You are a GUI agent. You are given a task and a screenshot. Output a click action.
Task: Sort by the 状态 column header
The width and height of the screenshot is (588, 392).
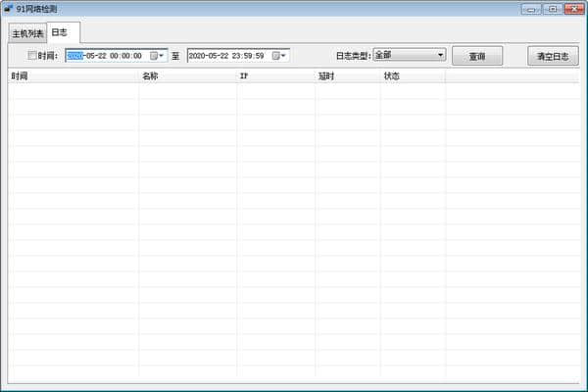[413, 76]
